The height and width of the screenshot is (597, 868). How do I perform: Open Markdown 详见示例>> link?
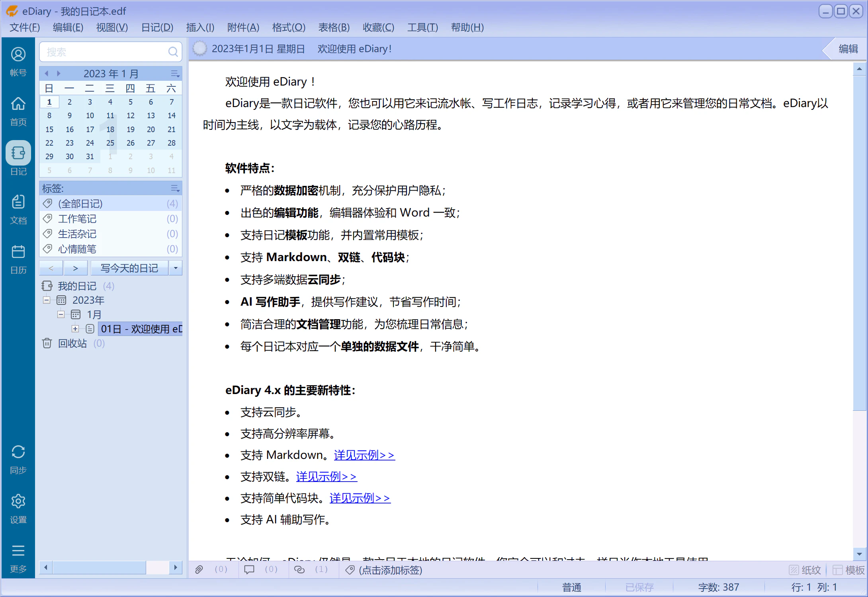[364, 455]
